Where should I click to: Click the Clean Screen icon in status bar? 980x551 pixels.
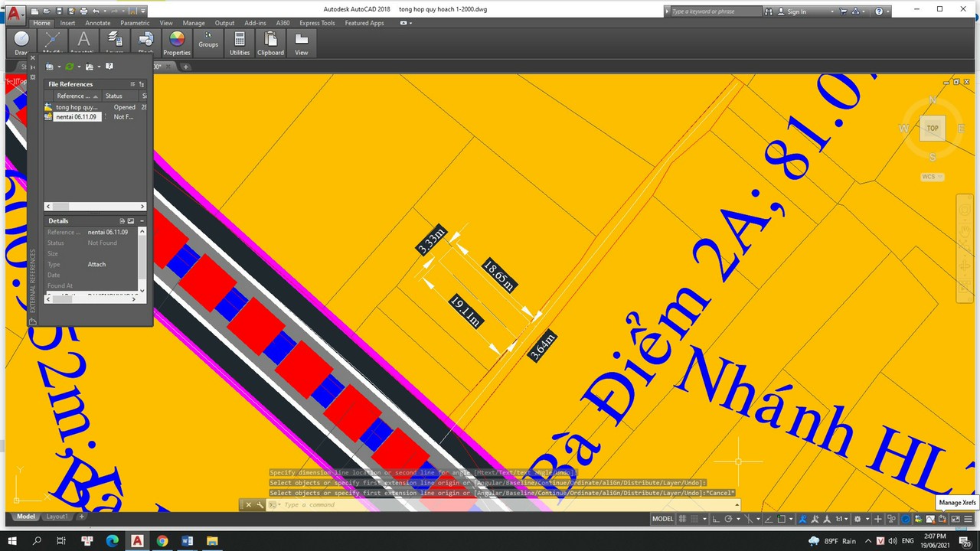955,519
